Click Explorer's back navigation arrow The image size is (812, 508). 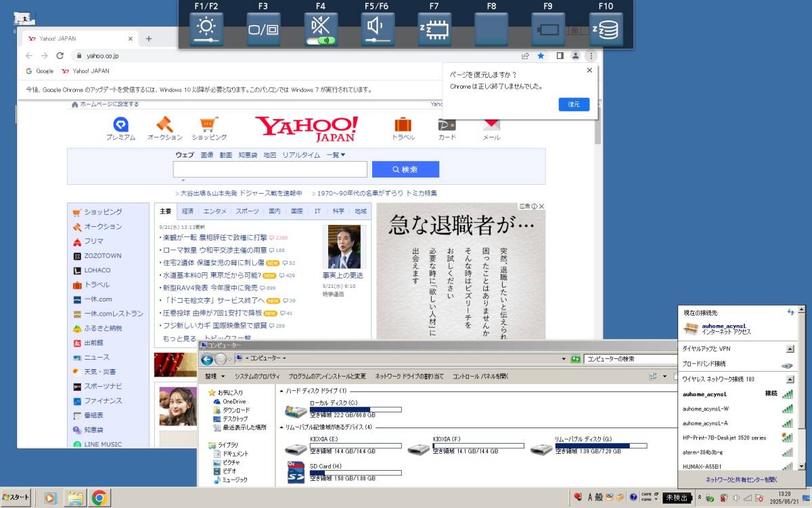pyautogui.click(x=207, y=359)
